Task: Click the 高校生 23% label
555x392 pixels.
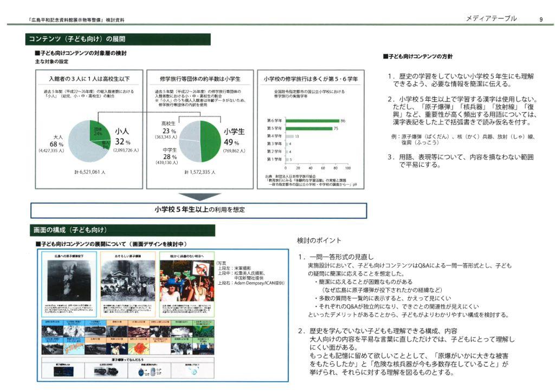Action: 169,128
